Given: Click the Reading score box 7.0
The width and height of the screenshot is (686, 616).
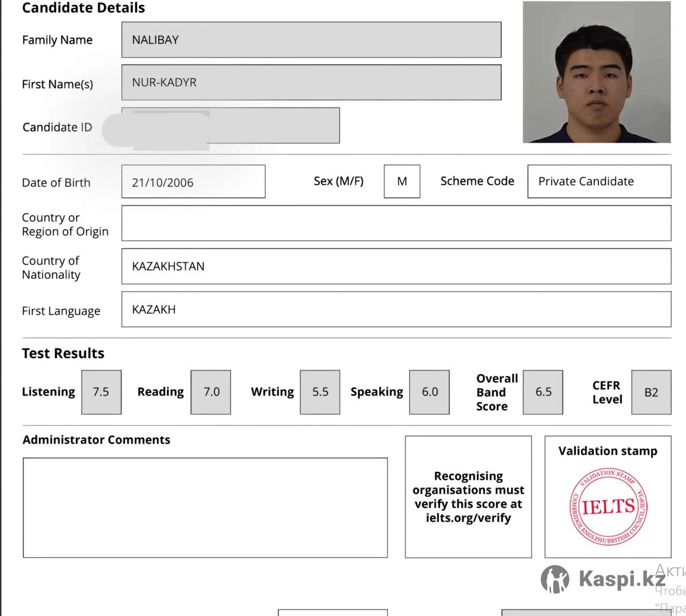Looking at the screenshot, I should tap(211, 392).
